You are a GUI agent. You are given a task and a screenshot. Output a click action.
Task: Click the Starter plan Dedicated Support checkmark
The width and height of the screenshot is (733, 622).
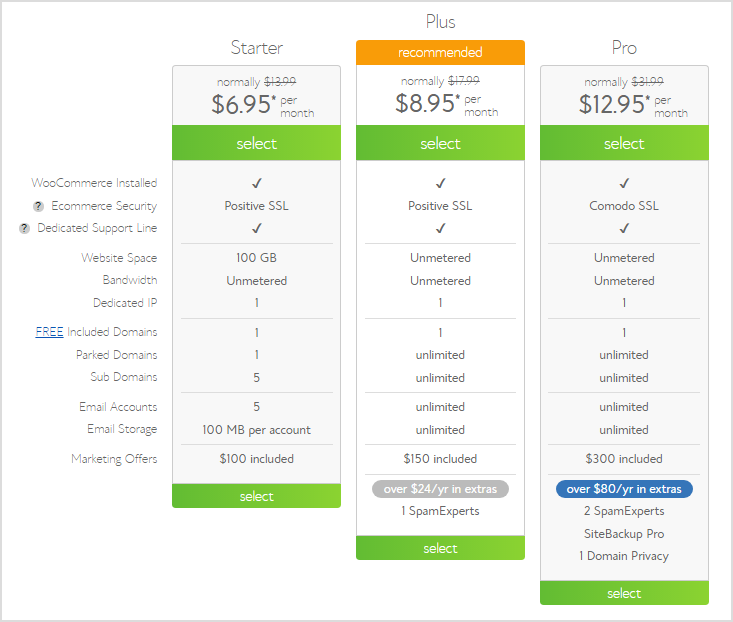tap(257, 228)
